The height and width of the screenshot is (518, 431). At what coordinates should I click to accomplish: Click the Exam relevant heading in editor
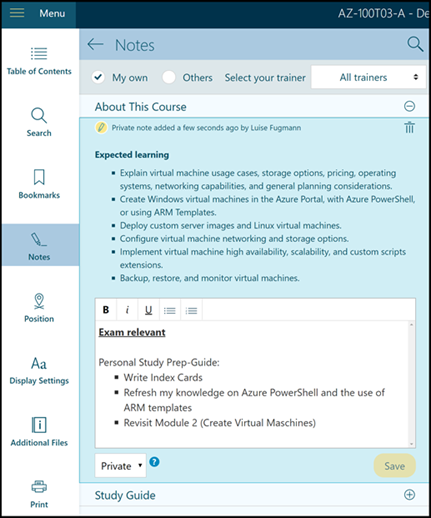[132, 332]
